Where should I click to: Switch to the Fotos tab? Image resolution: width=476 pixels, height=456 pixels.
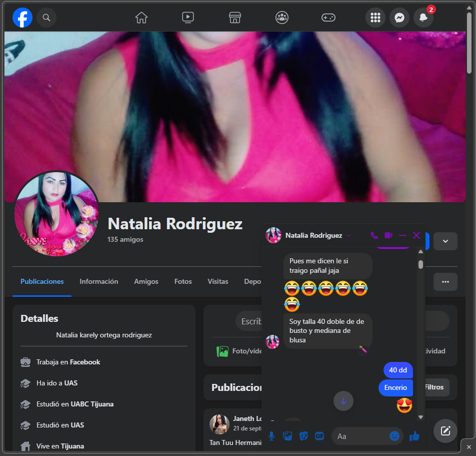(x=182, y=281)
